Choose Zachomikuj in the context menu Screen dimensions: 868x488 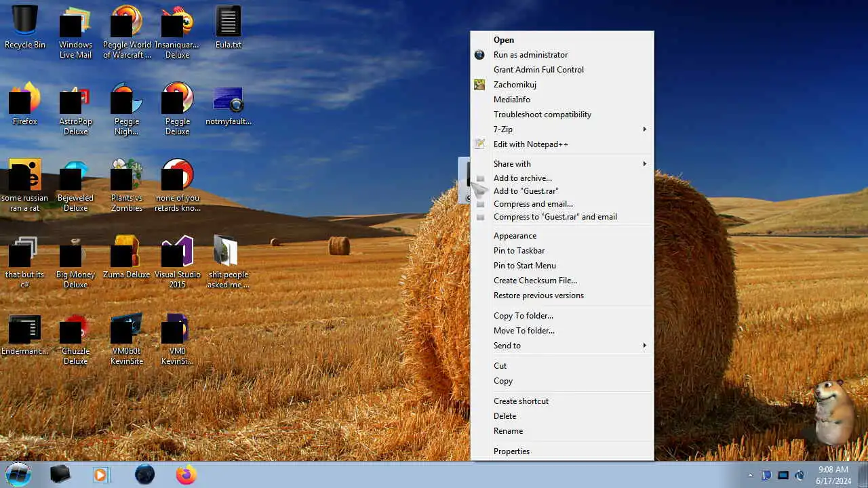coord(562,85)
